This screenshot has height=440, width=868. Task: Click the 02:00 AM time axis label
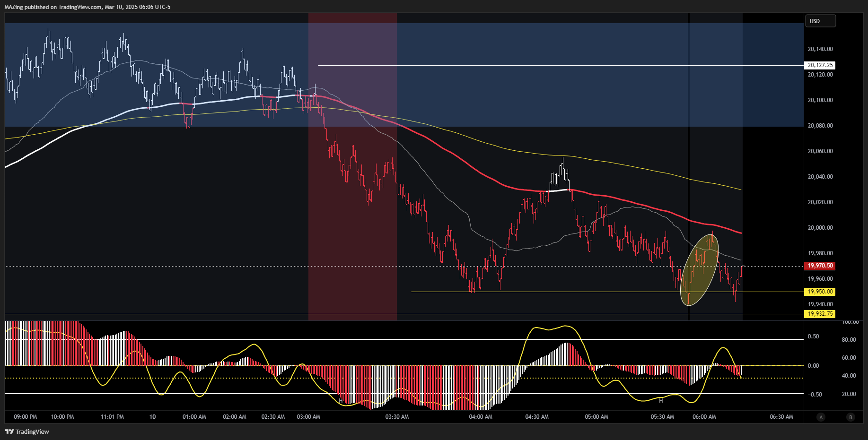coord(235,417)
